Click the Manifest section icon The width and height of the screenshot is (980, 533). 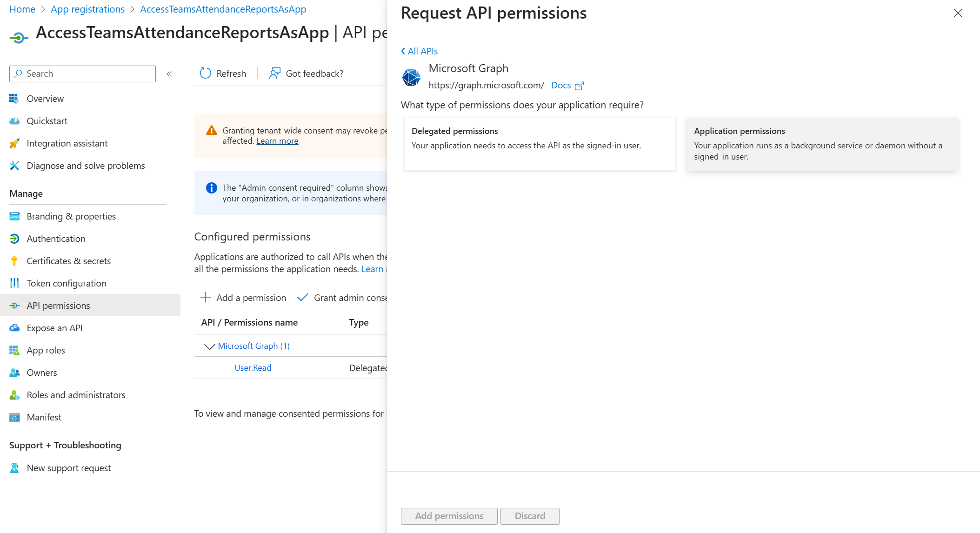(14, 417)
